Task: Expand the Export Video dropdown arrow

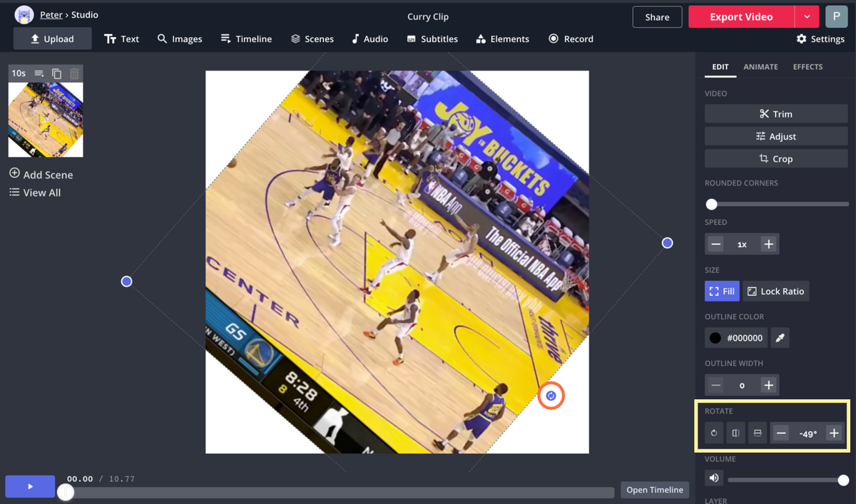Action: point(807,17)
